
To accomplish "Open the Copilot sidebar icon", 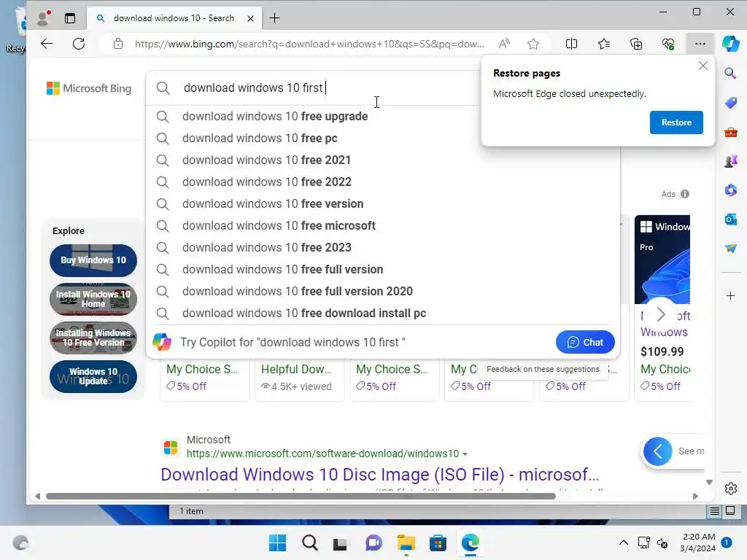I will click(x=730, y=44).
